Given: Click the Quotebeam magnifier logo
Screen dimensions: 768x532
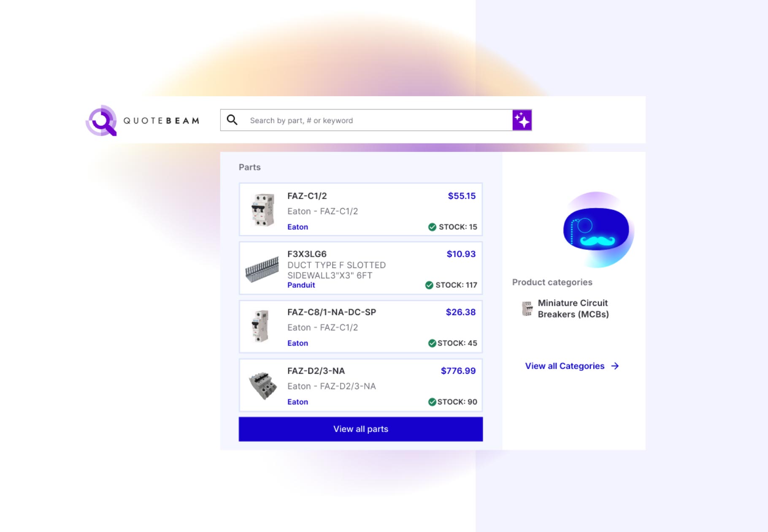Looking at the screenshot, I should (101, 120).
